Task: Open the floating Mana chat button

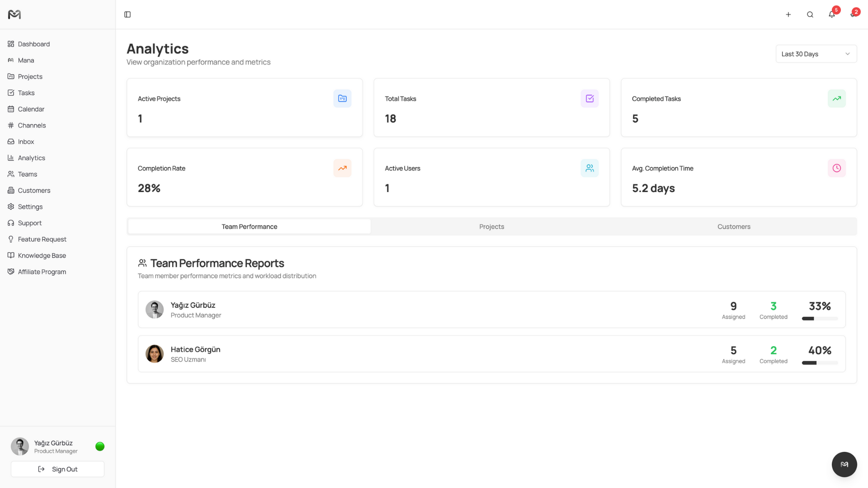Action: (x=844, y=464)
